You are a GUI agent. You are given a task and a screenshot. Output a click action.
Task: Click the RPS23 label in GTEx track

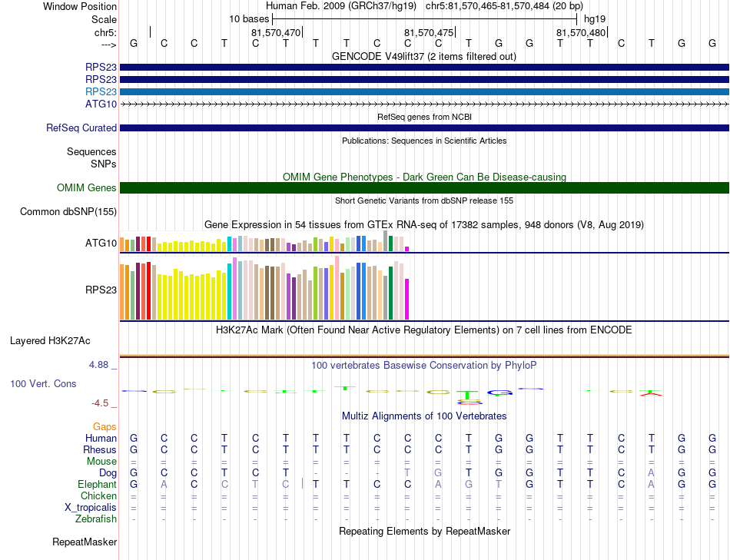pyautogui.click(x=101, y=290)
